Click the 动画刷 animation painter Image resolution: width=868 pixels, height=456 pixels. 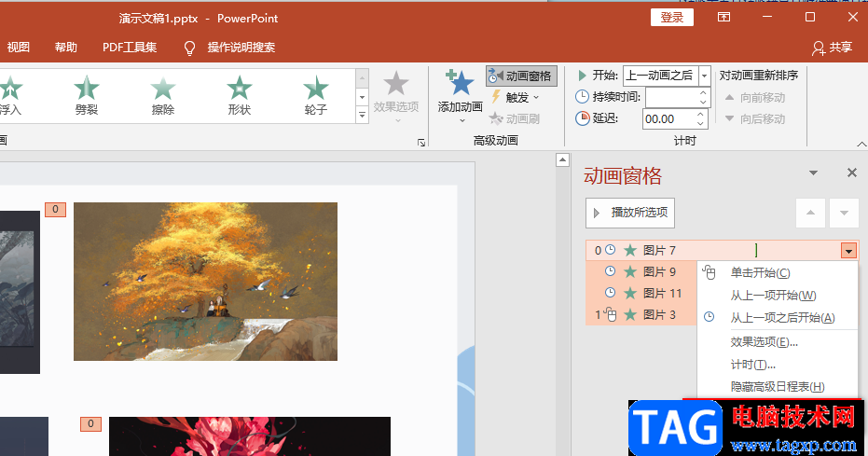point(515,118)
